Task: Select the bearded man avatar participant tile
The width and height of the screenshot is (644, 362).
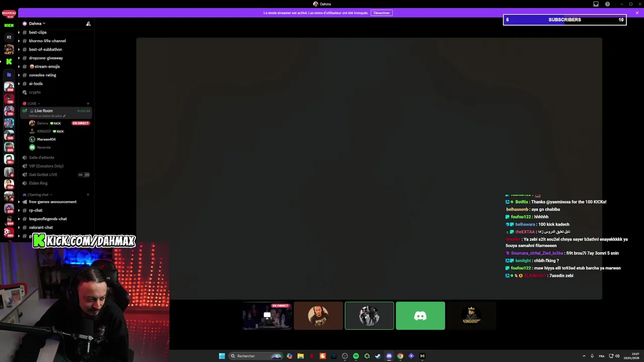Action: (x=318, y=316)
